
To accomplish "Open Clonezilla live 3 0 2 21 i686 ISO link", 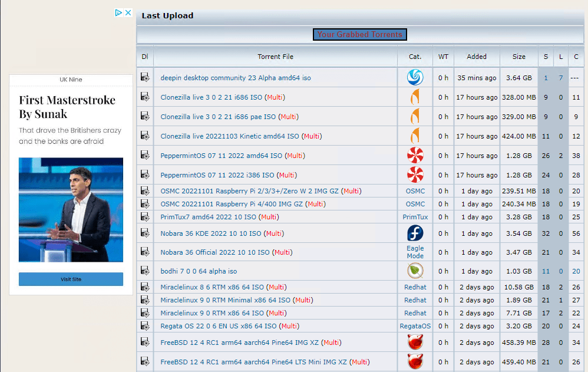I will click(211, 97).
